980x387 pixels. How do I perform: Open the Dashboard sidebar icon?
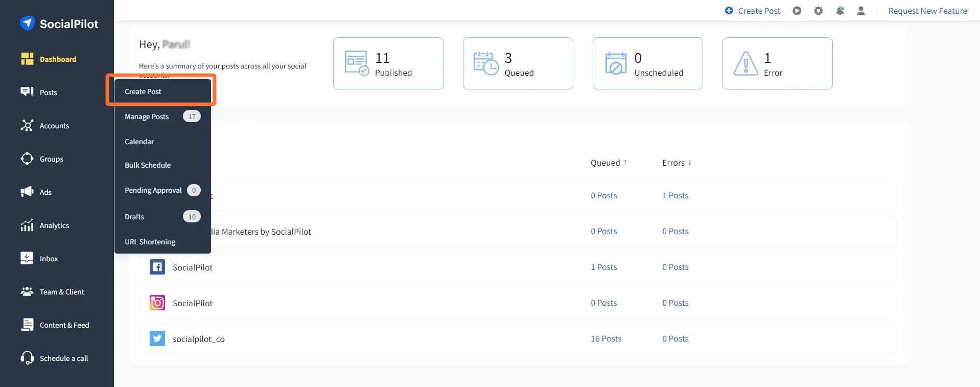coord(27,59)
